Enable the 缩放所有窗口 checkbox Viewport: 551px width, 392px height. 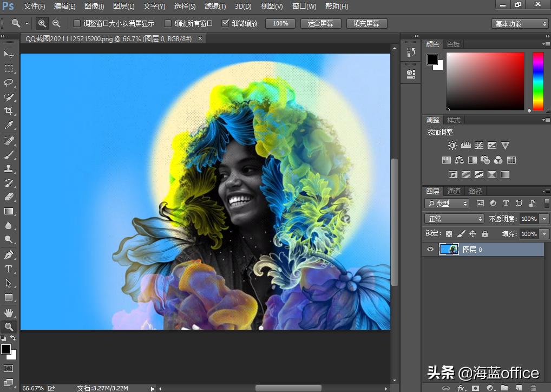click(x=168, y=23)
